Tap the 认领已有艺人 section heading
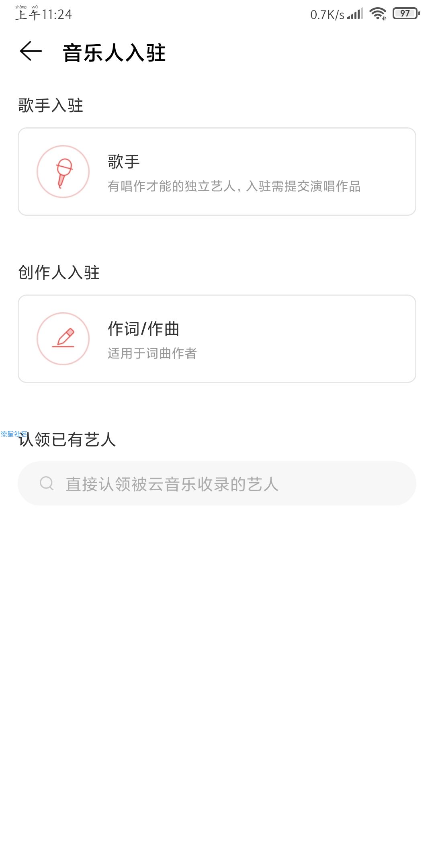Screen dimensions: 434x868 68,440
